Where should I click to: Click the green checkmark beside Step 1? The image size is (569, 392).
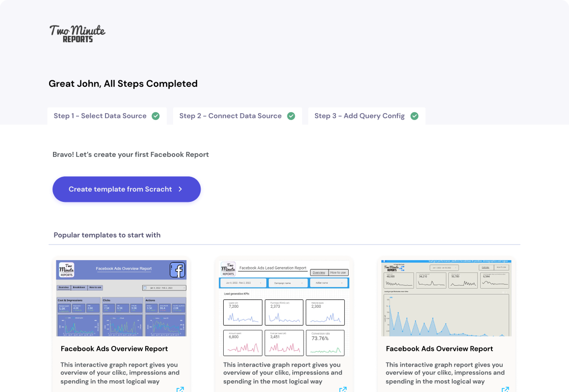tap(155, 116)
